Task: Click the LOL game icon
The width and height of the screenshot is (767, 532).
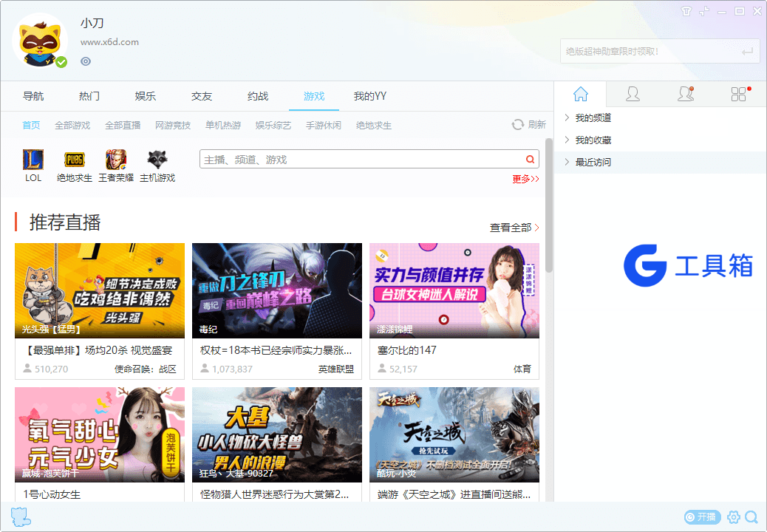Action: click(x=33, y=160)
